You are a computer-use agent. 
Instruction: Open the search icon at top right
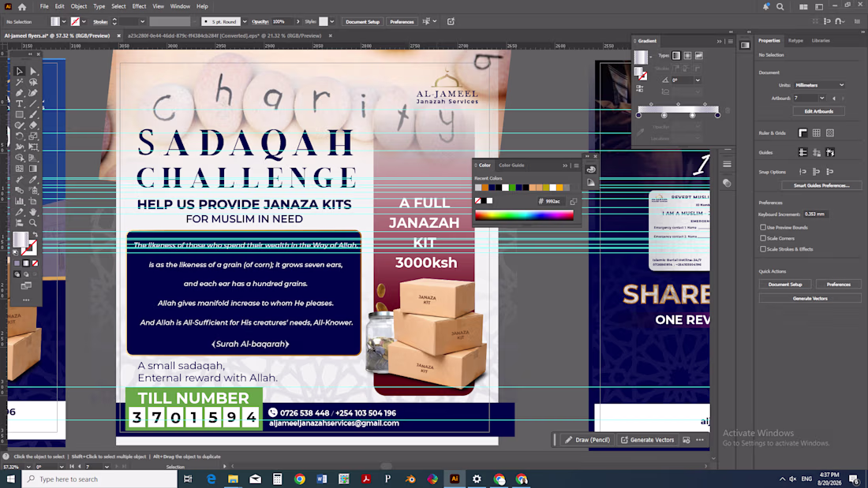click(x=780, y=6)
